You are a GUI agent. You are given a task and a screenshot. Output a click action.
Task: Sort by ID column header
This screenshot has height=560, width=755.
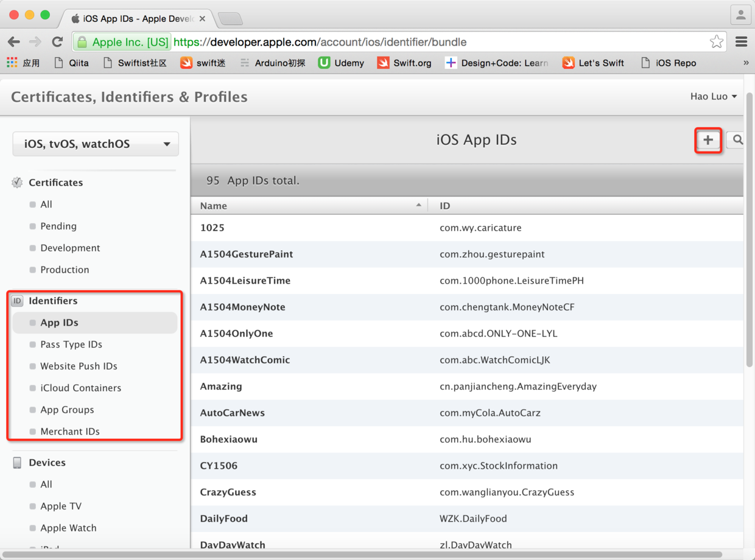coord(586,206)
